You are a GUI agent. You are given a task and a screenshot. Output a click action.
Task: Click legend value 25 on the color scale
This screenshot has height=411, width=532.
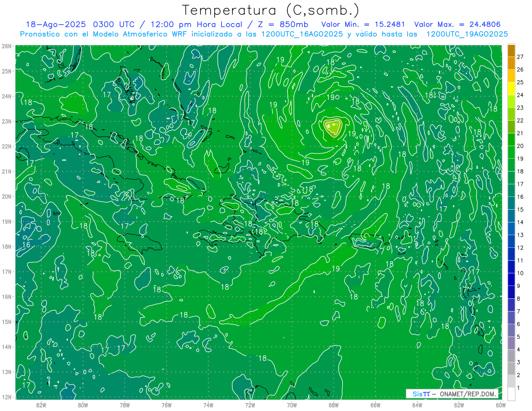pos(520,82)
